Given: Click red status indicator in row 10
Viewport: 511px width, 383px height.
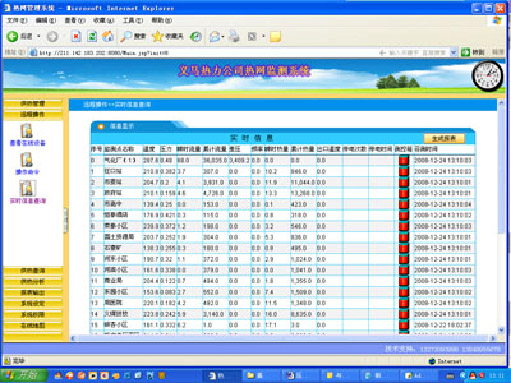Looking at the screenshot, I should click(404, 270).
